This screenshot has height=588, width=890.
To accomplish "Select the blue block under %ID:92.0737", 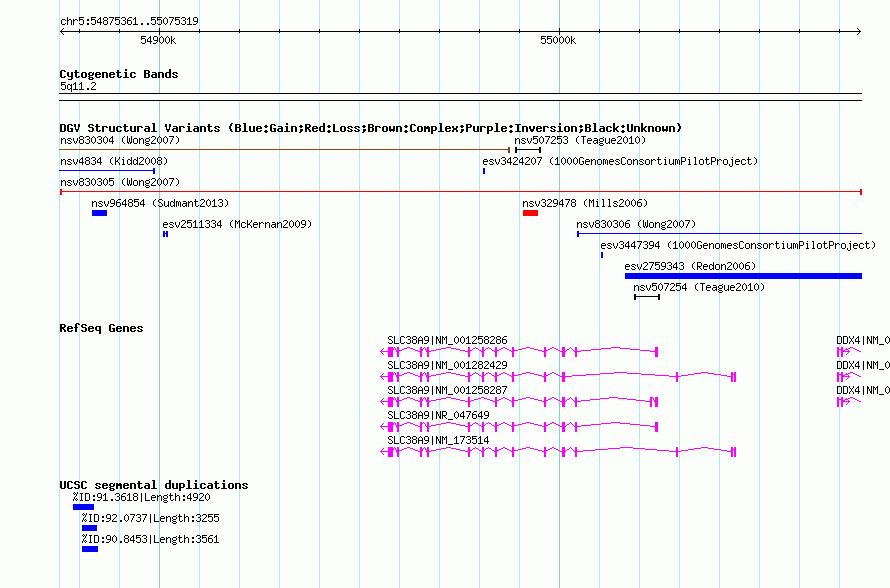I will click(89, 528).
